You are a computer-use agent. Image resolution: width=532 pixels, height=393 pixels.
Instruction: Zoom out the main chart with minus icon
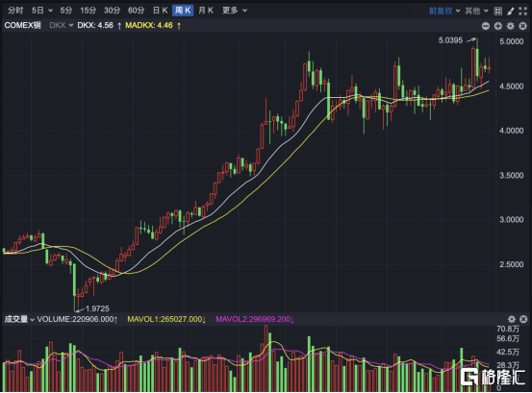coord(486,26)
